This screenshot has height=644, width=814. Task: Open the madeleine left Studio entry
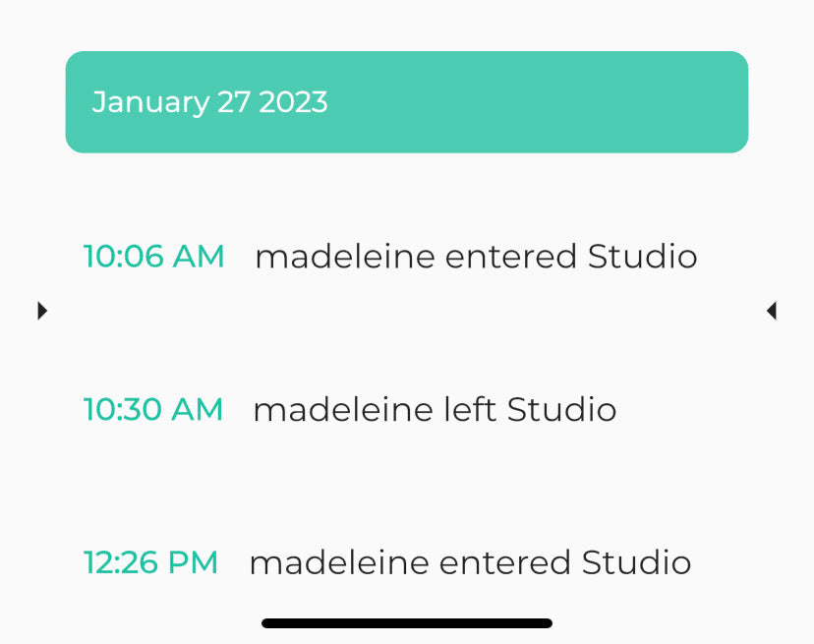[x=435, y=409]
